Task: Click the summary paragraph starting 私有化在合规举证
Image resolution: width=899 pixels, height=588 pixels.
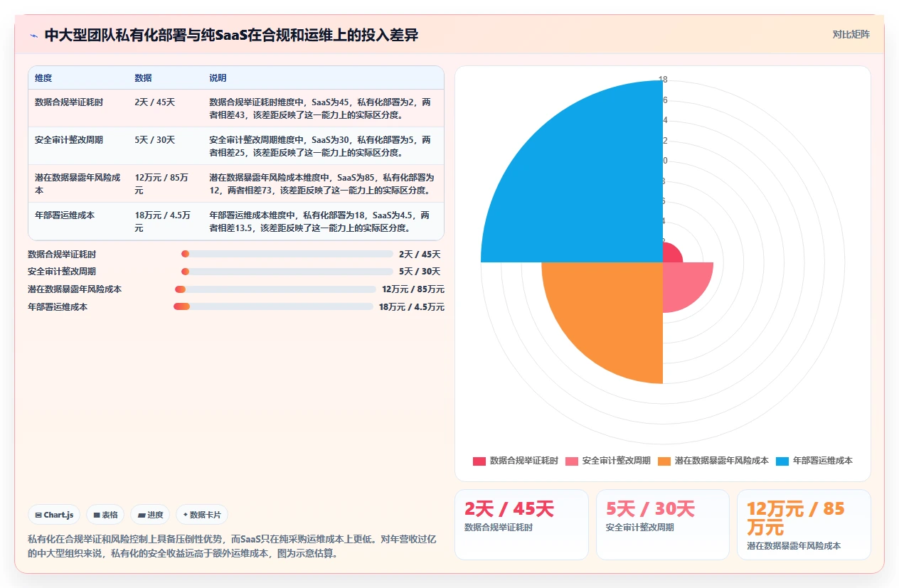Action: click(232, 546)
